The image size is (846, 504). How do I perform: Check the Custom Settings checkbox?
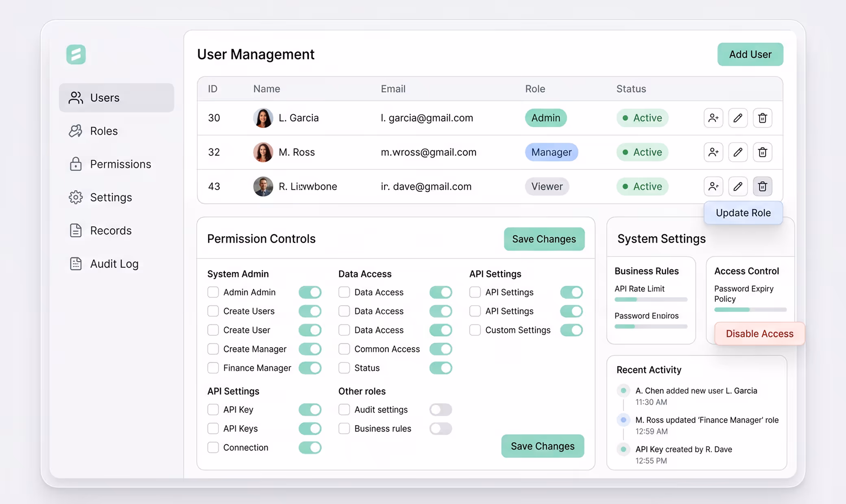pyautogui.click(x=475, y=330)
